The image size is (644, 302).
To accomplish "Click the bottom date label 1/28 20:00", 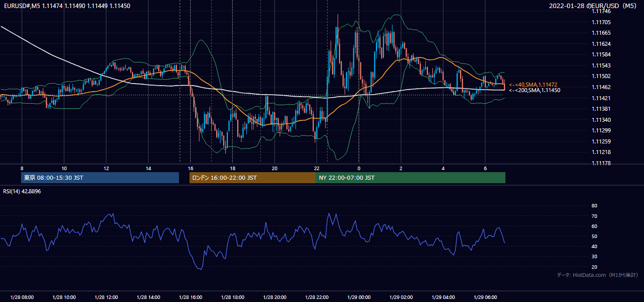I will (x=274, y=297).
